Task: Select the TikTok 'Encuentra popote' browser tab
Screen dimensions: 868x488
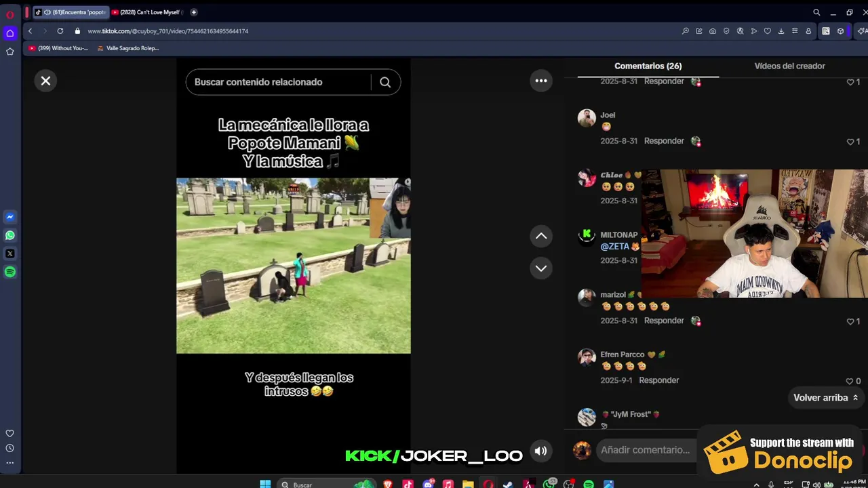Action: coord(71,12)
